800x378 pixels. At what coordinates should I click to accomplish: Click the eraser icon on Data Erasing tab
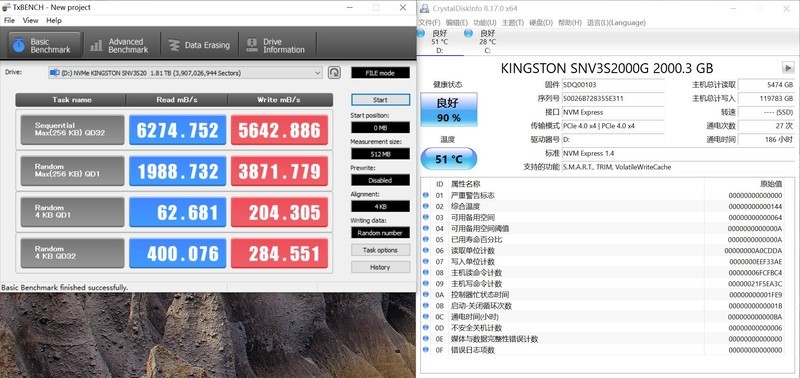174,45
